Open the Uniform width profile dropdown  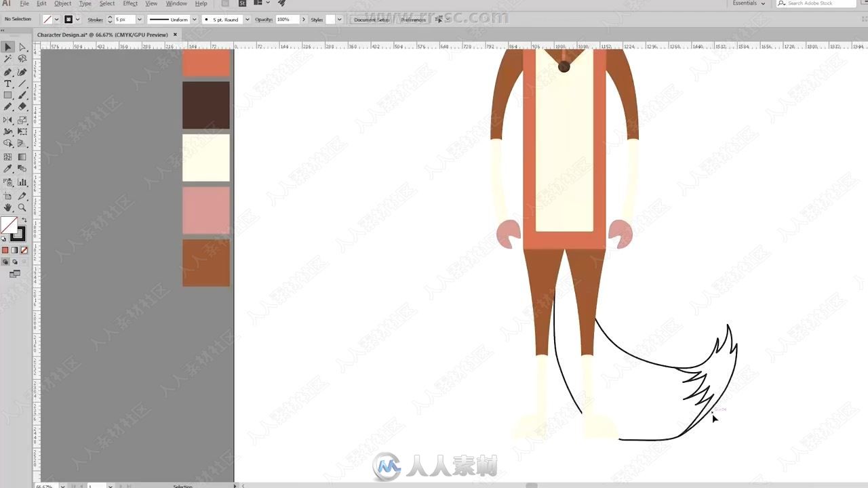click(194, 20)
